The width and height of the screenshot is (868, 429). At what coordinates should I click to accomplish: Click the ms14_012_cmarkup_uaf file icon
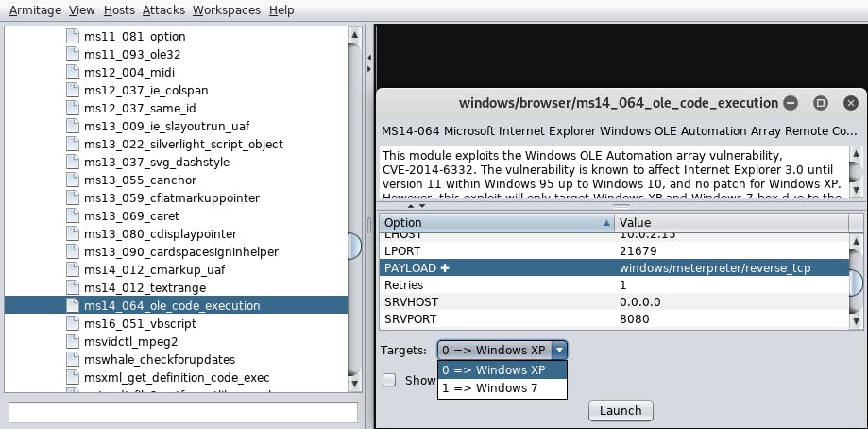pyautogui.click(x=73, y=269)
